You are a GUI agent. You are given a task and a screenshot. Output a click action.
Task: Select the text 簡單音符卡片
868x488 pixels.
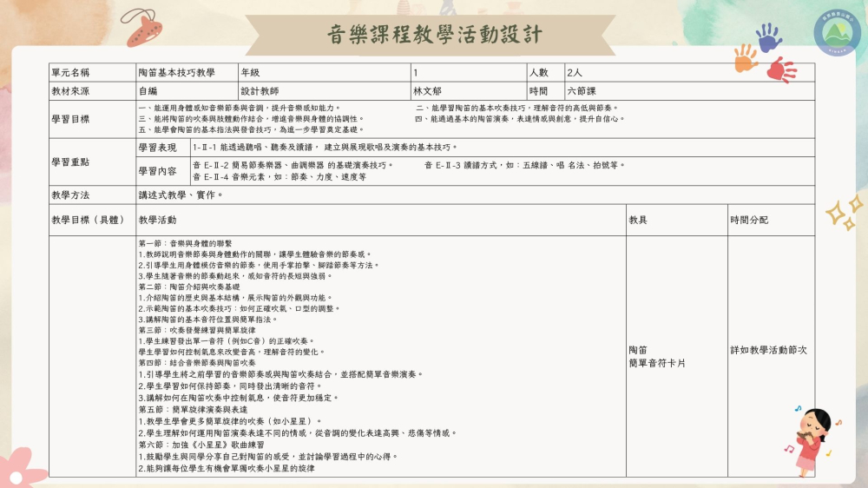click(657, 363)
